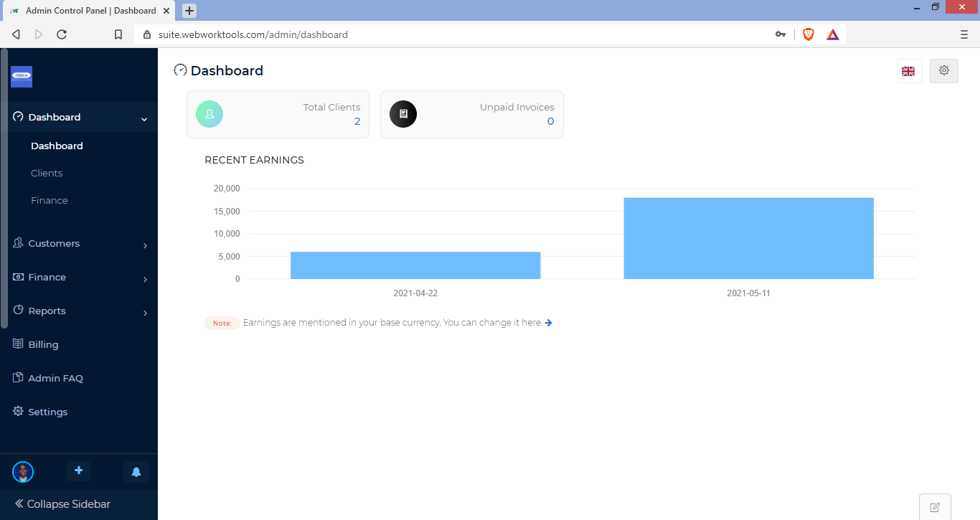Open the saved passwords key icon
The height and width of the screenshot is (520, 980).
[x=781, y=34]
